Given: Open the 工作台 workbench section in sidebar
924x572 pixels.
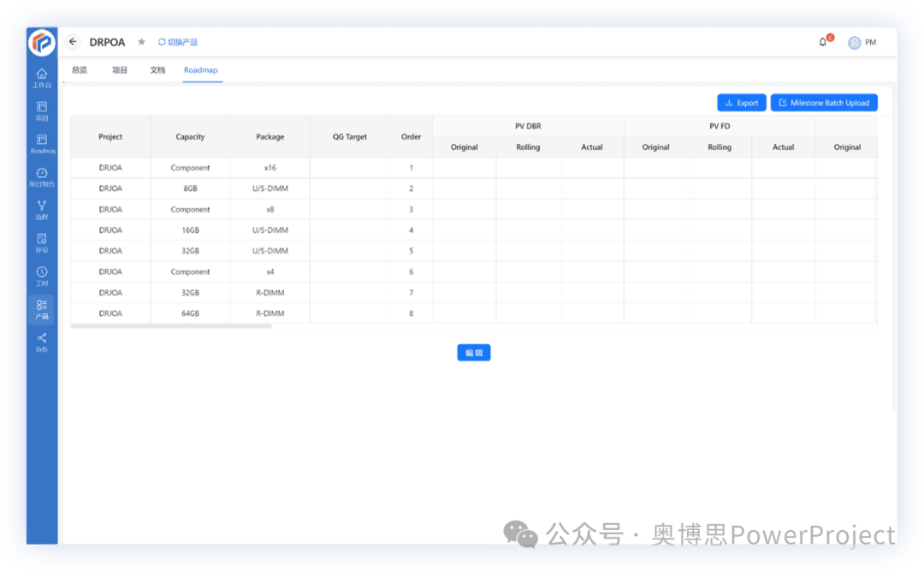Looking at the screenshot, I should coord(41,78).
